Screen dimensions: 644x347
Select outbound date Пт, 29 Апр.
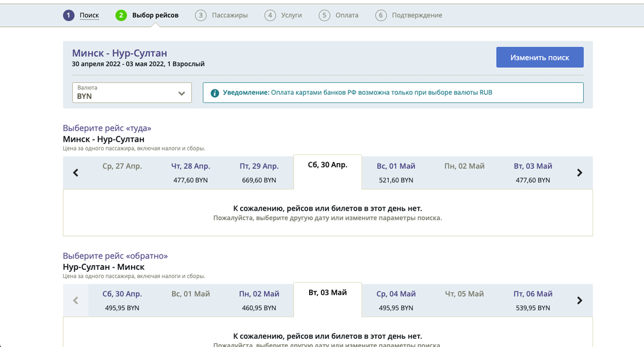pyautogui.click(x=259, y=173)
